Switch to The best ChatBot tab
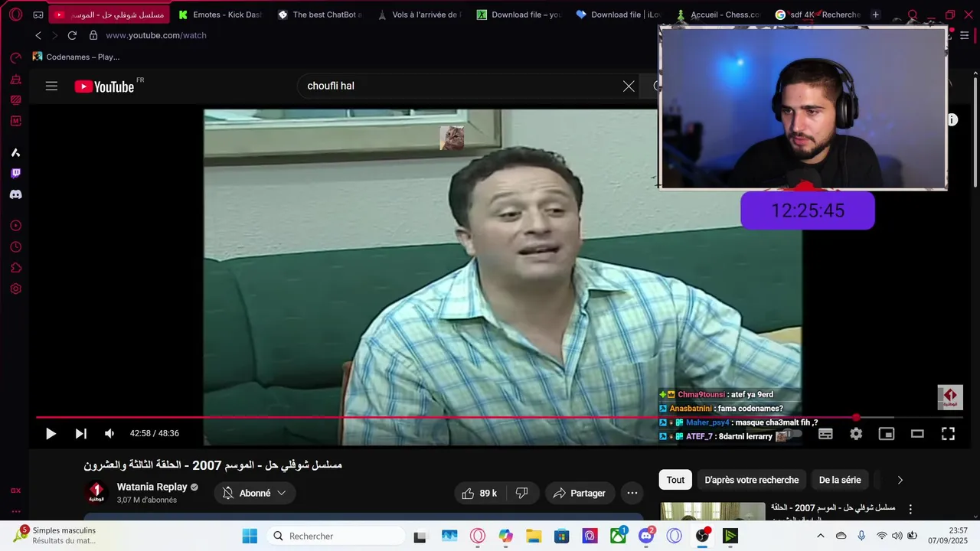Screen dimensions: 980x551 (x=320, y=15)
